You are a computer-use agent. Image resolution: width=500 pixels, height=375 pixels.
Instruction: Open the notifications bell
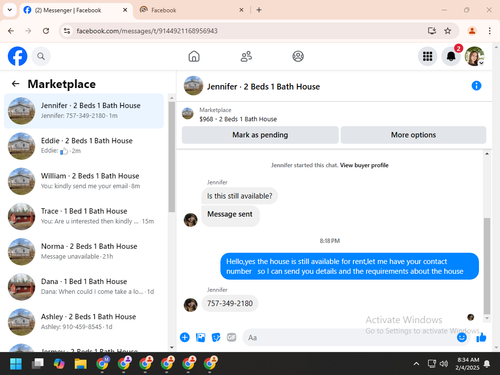tap(451, 56)
